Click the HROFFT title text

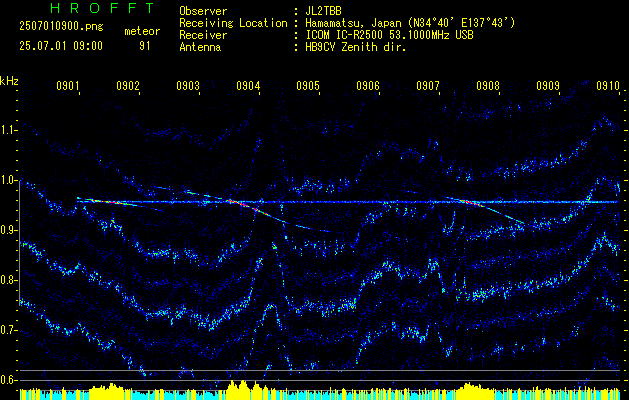pos(102,8)
